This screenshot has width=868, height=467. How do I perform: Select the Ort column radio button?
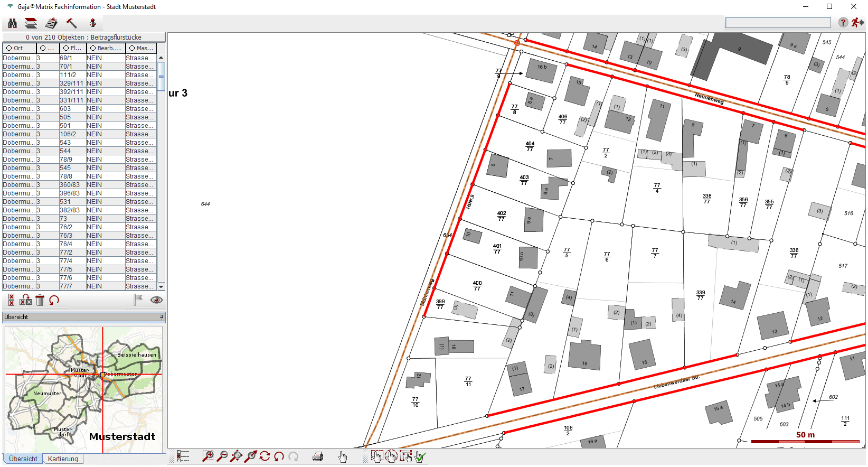tap(9, 48)
